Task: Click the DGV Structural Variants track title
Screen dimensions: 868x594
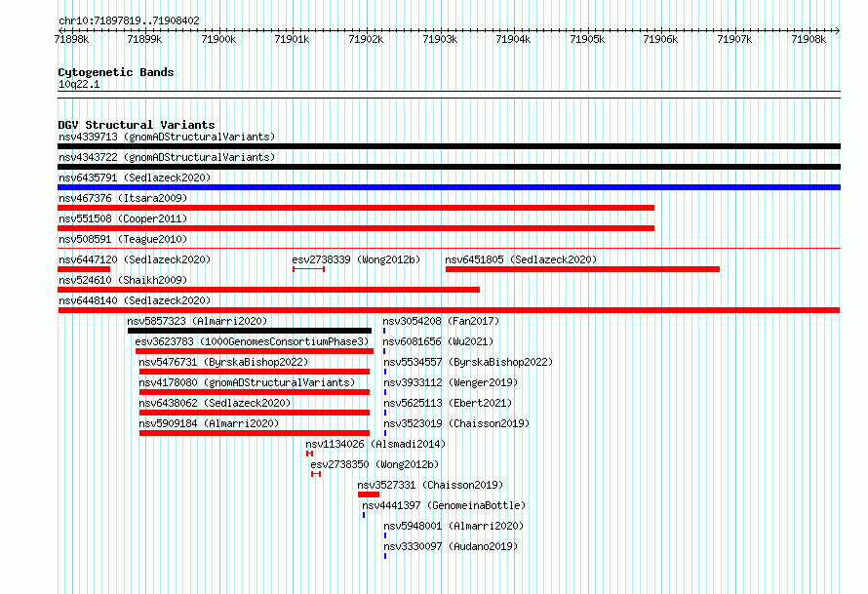Action: [137, 125]
